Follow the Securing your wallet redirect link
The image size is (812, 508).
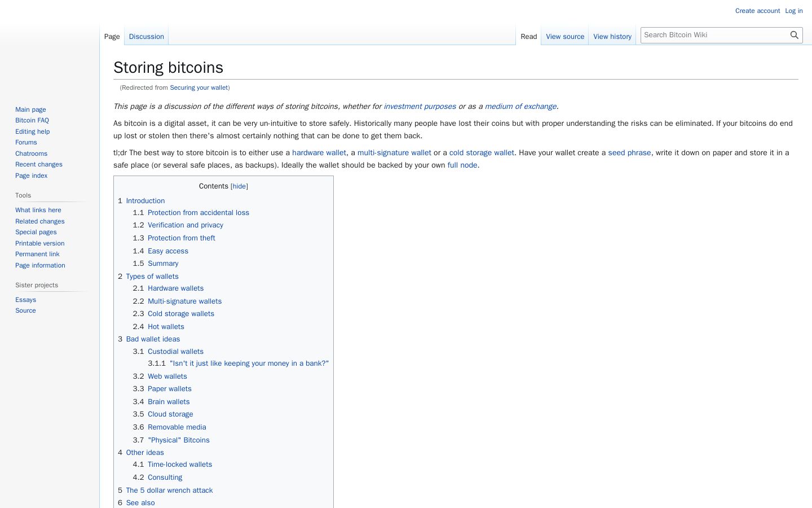pos(199,87)
